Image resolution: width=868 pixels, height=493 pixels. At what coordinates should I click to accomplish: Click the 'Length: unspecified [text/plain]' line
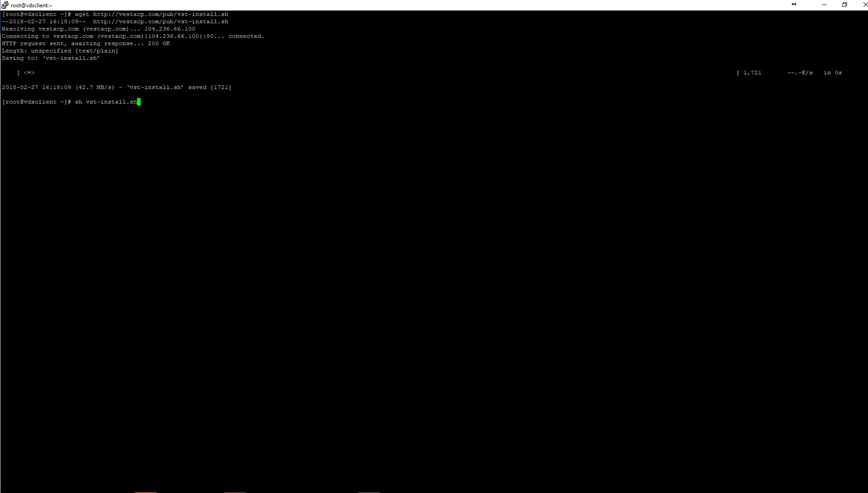[x=60, y=51]
